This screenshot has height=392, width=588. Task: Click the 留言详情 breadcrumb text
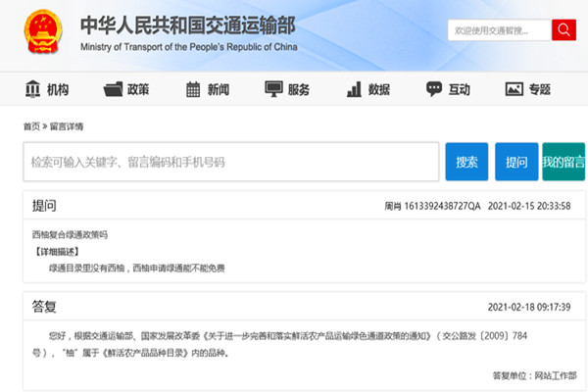pyautogui.click(x=67, y=126)
